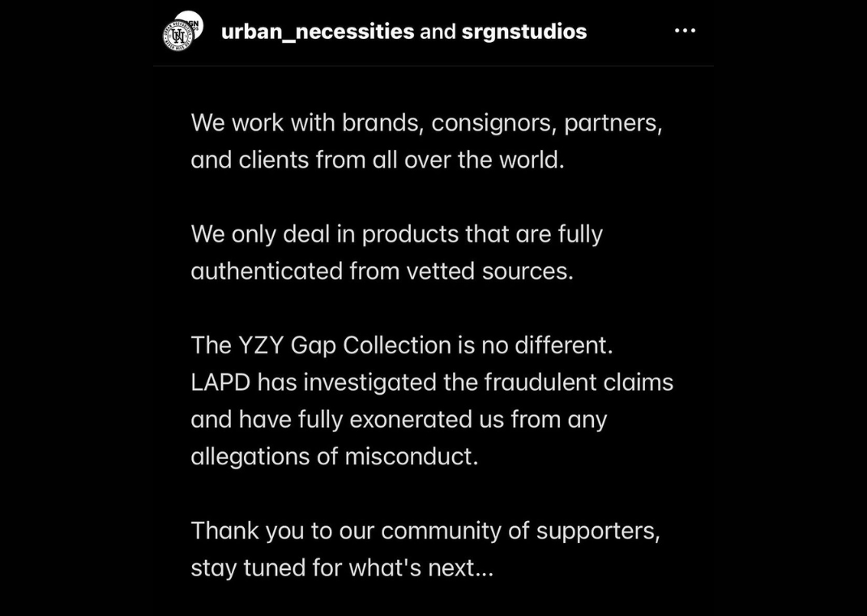Image resolution: width=867 pixels, height=616 pixels.
Task: Click the word "YZY" in the post
Action: click(260, 345)
